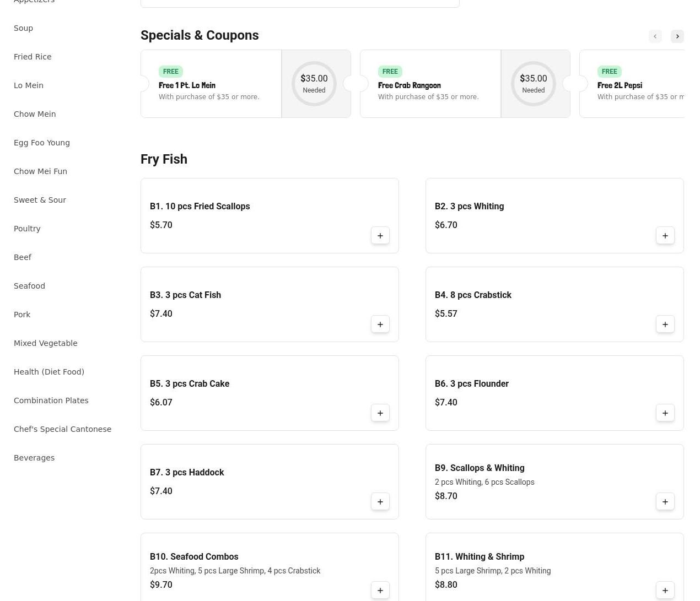The width and height of the screenshot is (700, 601).
Task: Show next coupons with right chevron
Action: (677, 36)
